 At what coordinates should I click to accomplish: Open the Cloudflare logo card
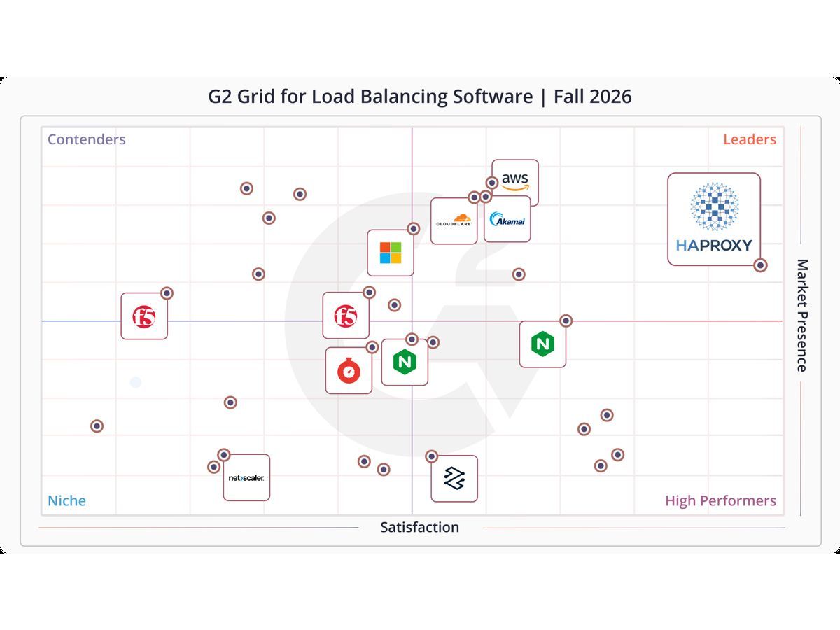454,221
